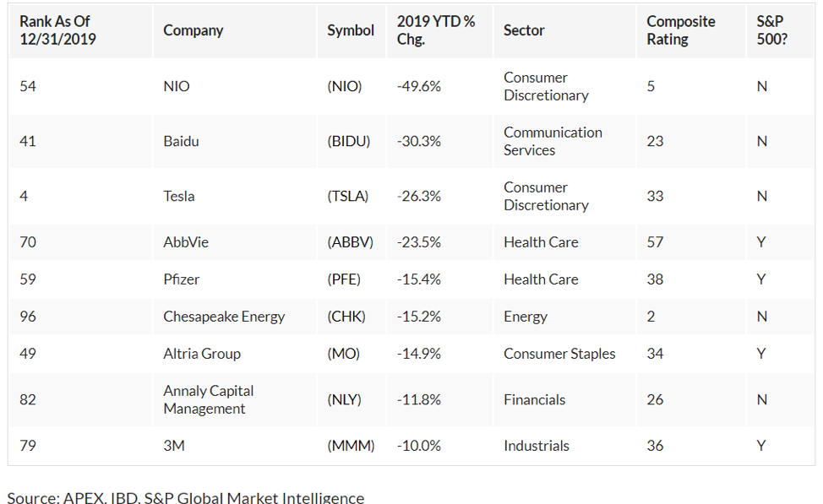Screen dimensions: 823x504
Task: Click the Consumer Staples sector cell
Action: point(559,354)
